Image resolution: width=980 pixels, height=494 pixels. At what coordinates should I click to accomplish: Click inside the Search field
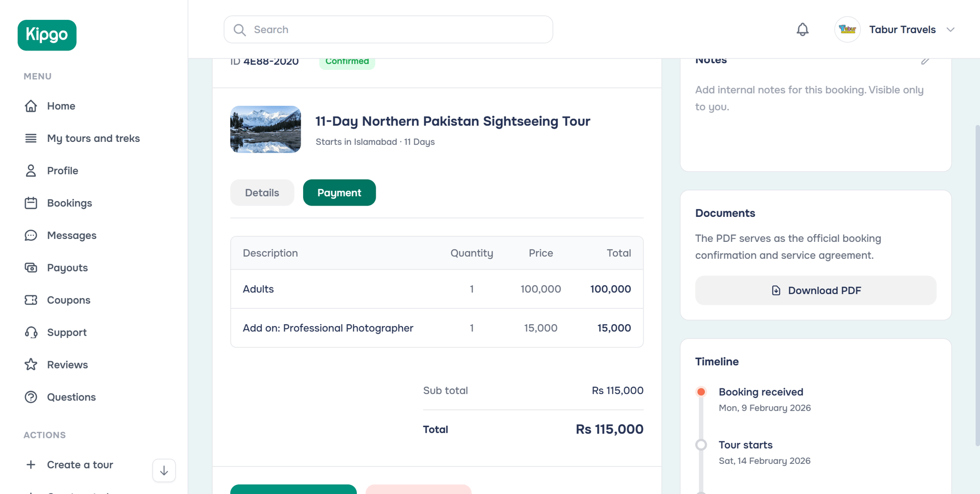coord(388,29)
